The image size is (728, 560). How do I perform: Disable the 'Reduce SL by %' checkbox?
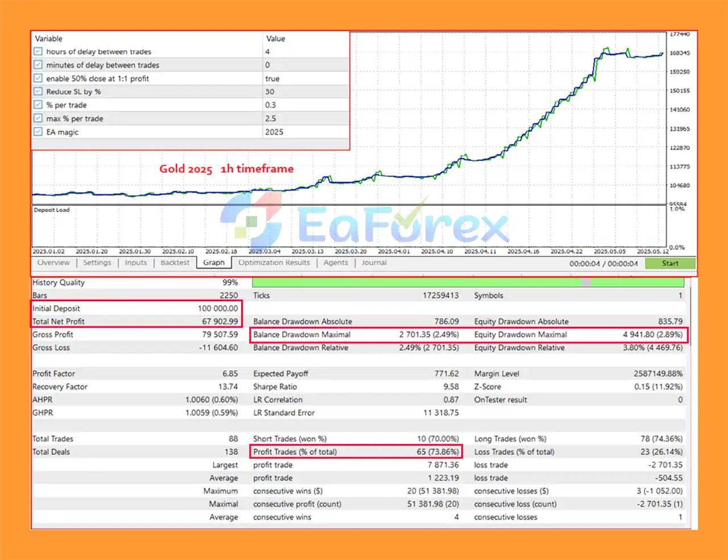point(38,92)
